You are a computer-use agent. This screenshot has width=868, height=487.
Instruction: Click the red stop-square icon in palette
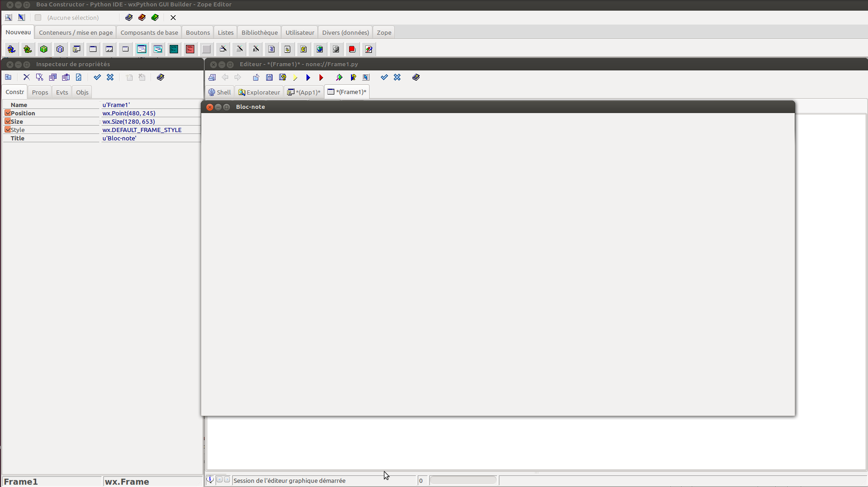pos(352,49)
